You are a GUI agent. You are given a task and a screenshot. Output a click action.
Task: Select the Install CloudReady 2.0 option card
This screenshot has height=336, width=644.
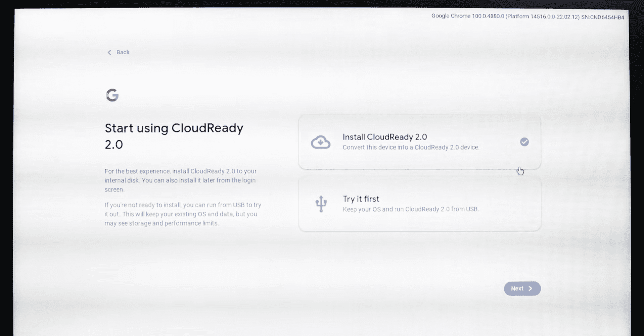coord(419,142)
